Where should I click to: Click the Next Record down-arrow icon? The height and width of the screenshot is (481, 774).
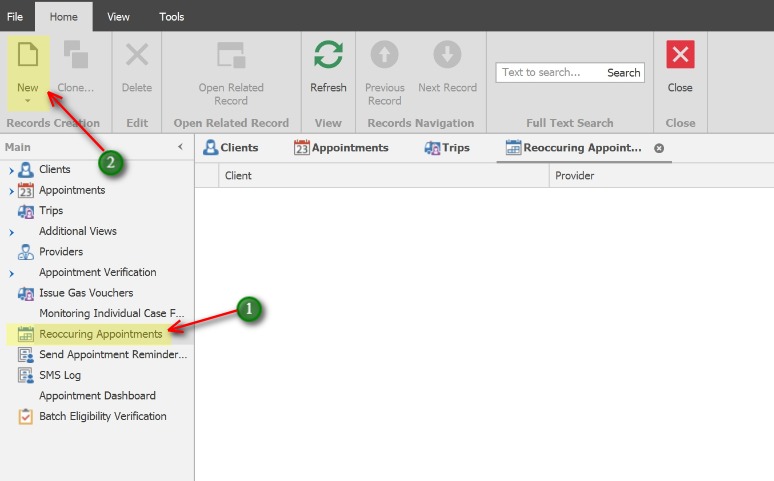tap(447, 54)
